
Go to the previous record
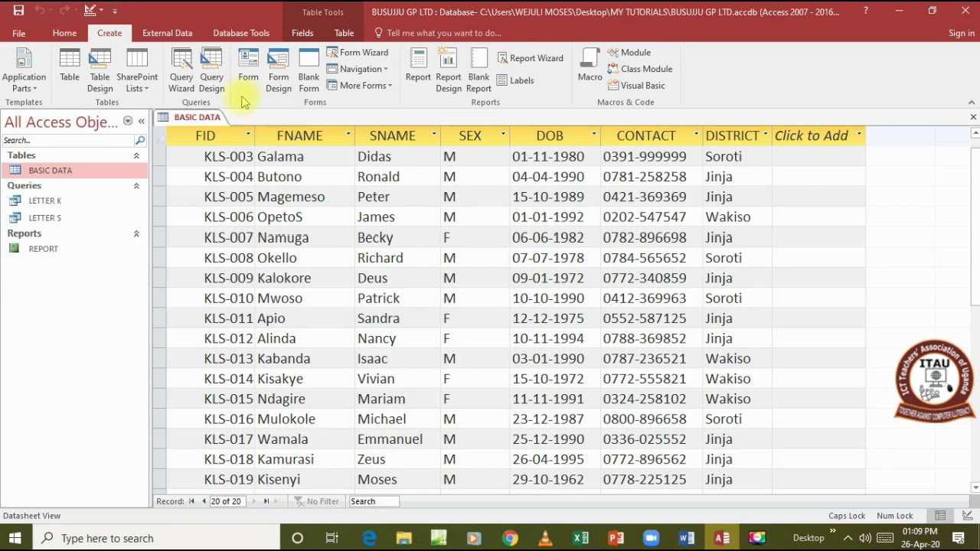point(204,501)
